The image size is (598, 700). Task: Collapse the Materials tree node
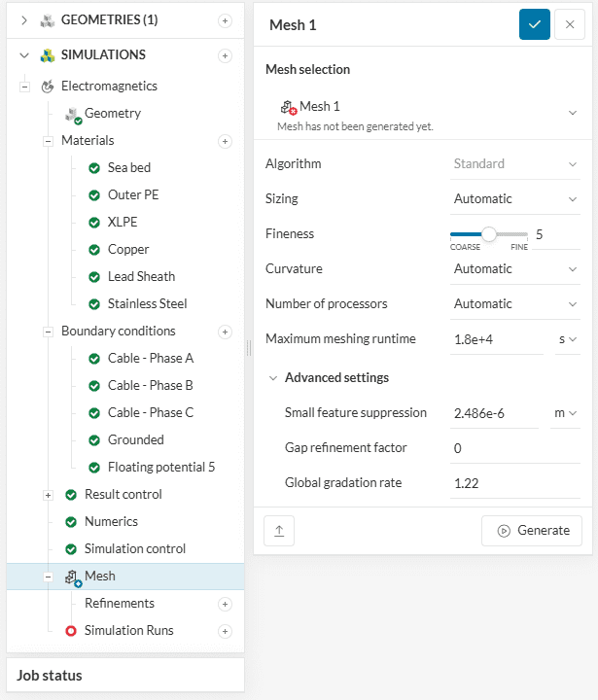(x=48, y=141)
